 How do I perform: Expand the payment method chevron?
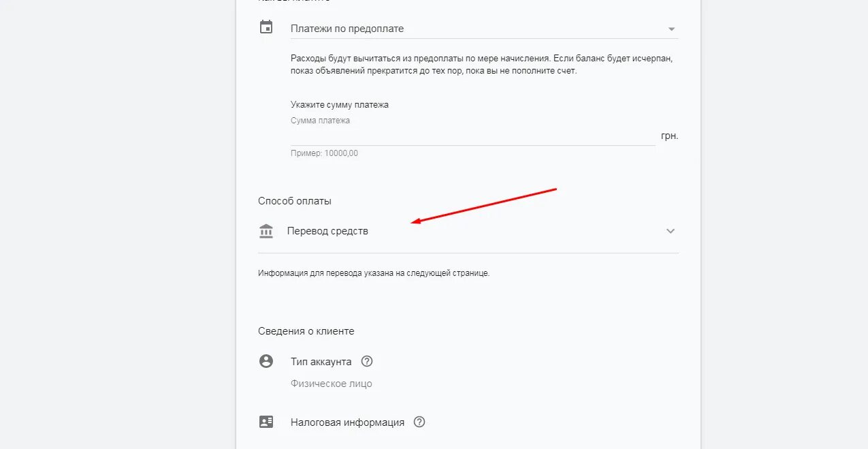coord(671,231)
